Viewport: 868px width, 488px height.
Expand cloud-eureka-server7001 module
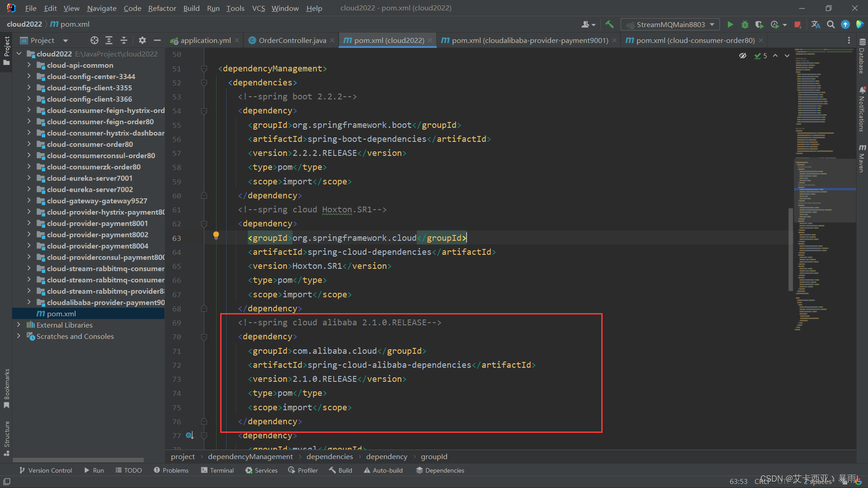tap(29, 178)
